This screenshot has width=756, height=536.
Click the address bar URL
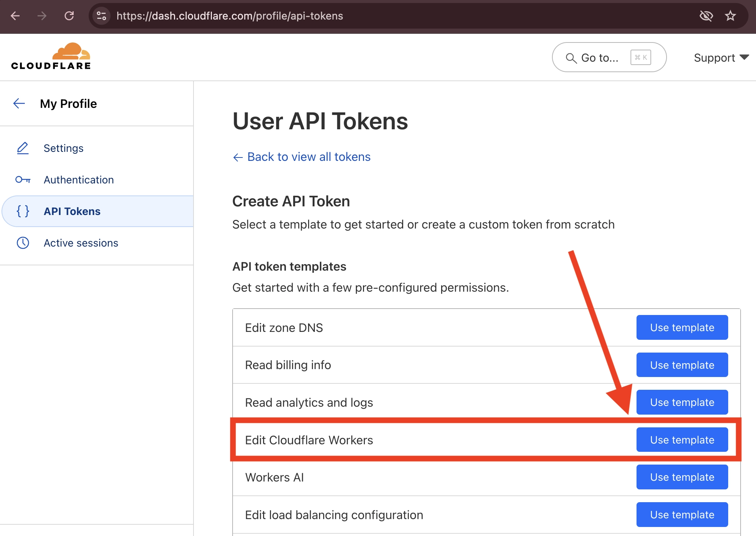(230, 16)
